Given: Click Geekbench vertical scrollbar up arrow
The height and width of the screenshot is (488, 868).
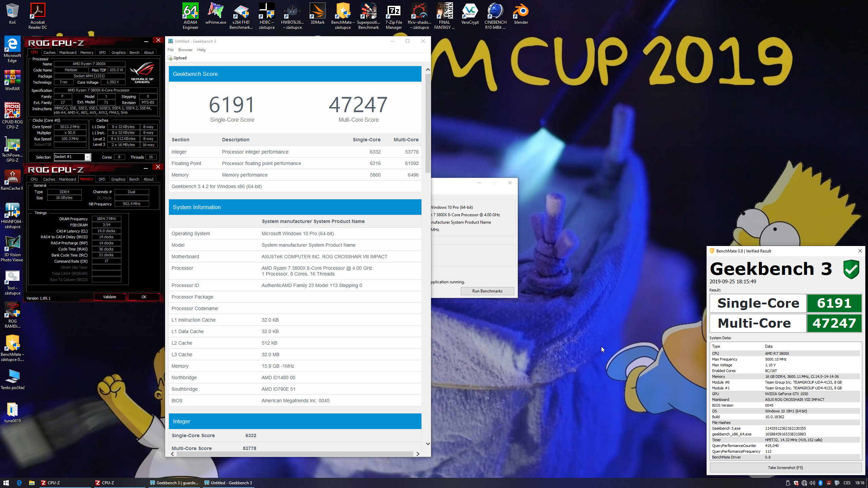Looking at the screenshot, I should [x=428, y=69].
